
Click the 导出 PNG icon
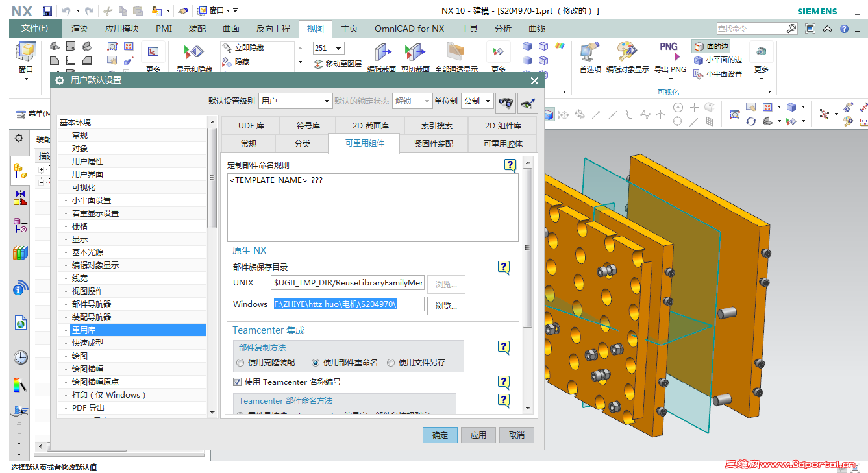pos(670,57)
